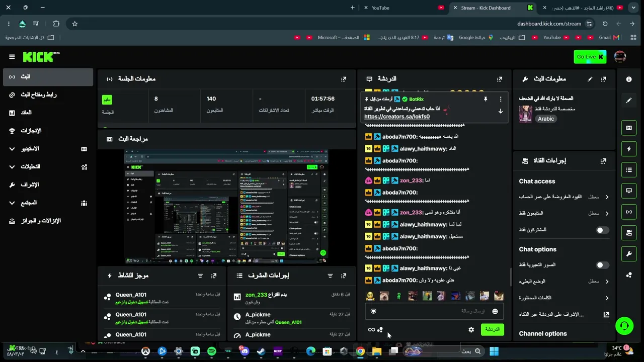
Task: Toggle the stream preview widget in the right rail
Action: pyautogui.click(x=629, y=128)
